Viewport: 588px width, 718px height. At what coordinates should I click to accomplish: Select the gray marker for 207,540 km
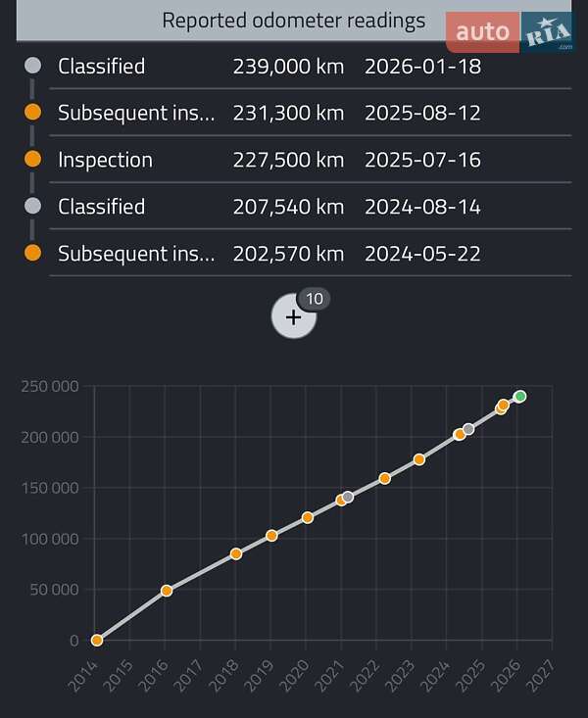pyautogui.click(x=32, y=207)
